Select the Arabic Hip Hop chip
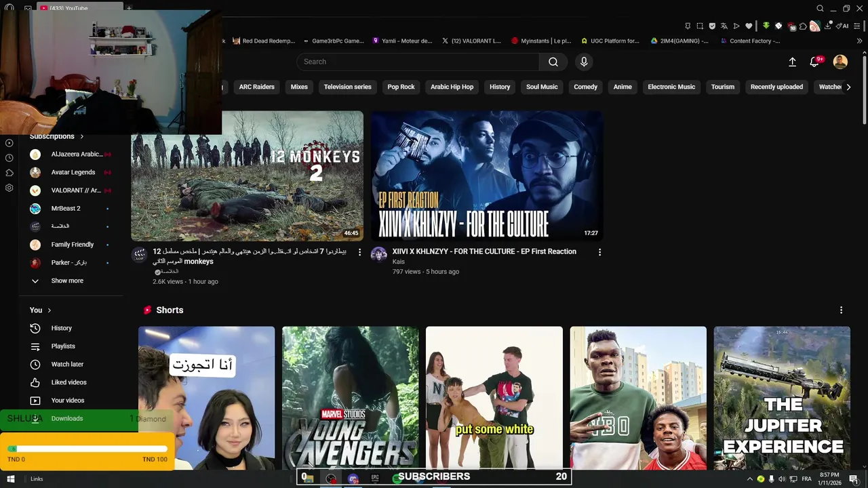The image size is (868, 488). [452, 87]
